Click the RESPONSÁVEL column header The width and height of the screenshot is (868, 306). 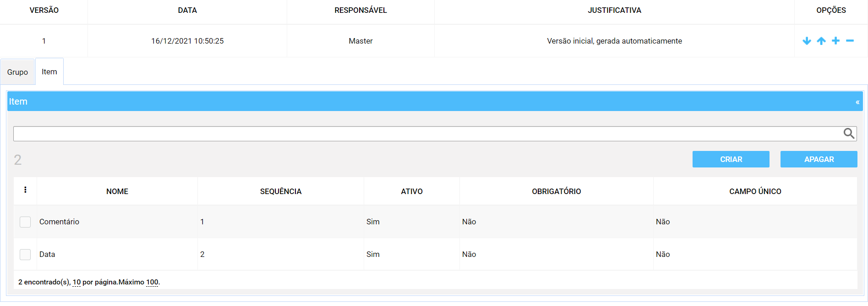click(360, 10)
